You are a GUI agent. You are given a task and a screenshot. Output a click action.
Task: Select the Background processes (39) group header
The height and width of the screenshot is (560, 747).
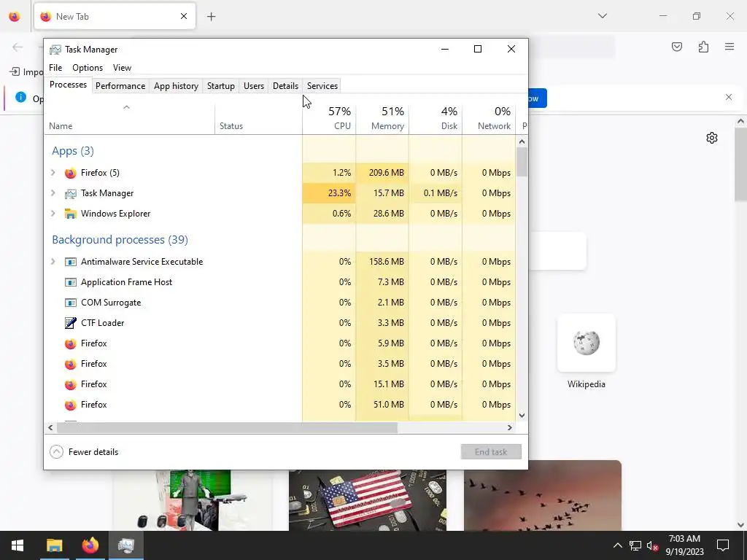click(x=120, y=239)
